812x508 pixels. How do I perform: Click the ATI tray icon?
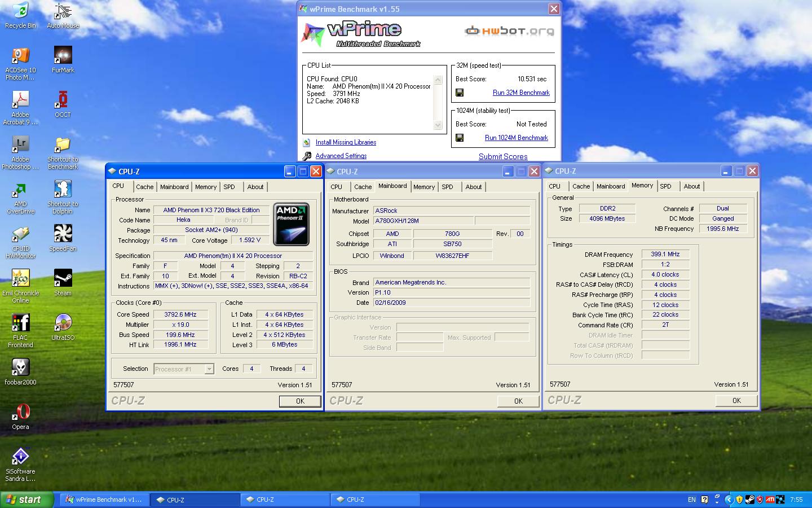(x=770, y=500)
